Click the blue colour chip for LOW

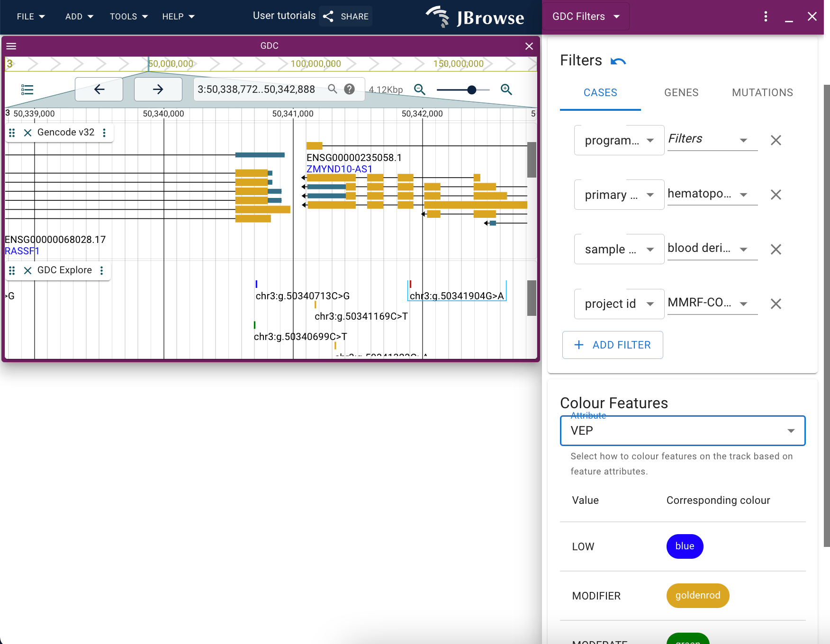tap(685, 546)
